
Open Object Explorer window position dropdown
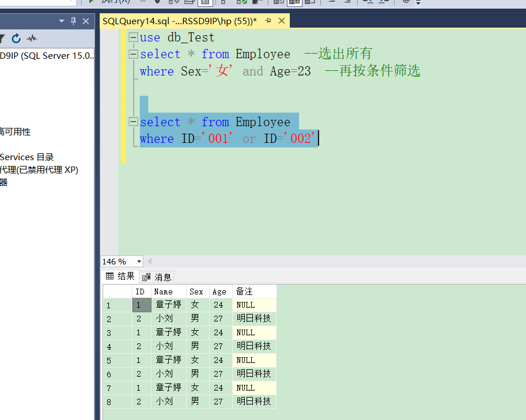[x=62, y=21]
